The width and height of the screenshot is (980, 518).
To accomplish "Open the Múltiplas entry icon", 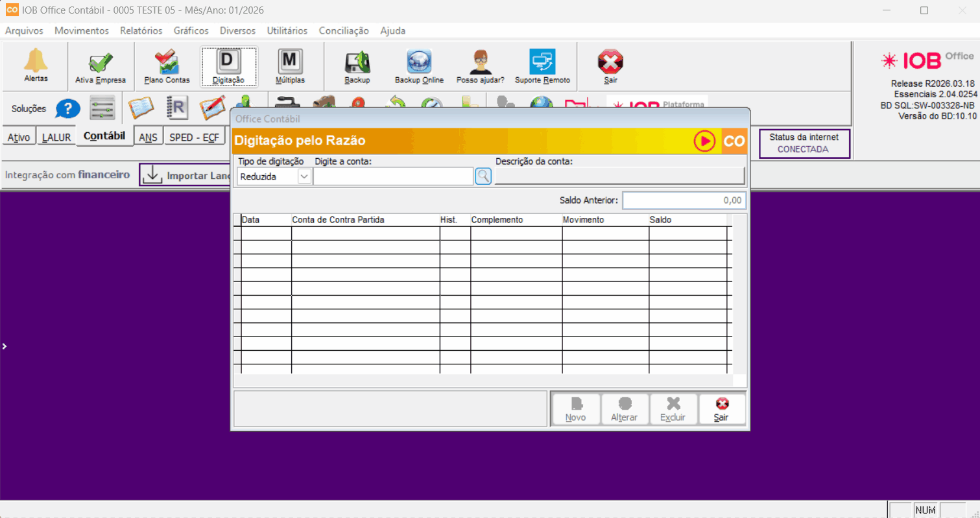I will 289,62.
